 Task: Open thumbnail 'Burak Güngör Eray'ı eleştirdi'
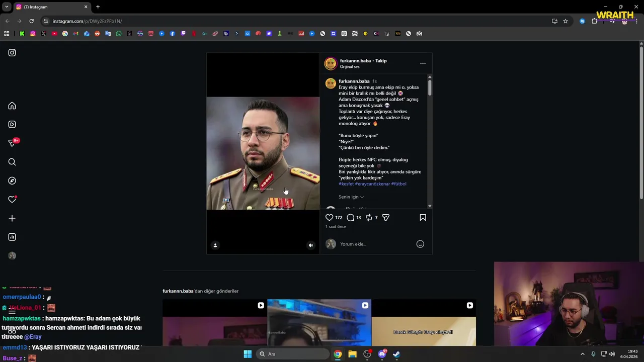coord(424,323)
